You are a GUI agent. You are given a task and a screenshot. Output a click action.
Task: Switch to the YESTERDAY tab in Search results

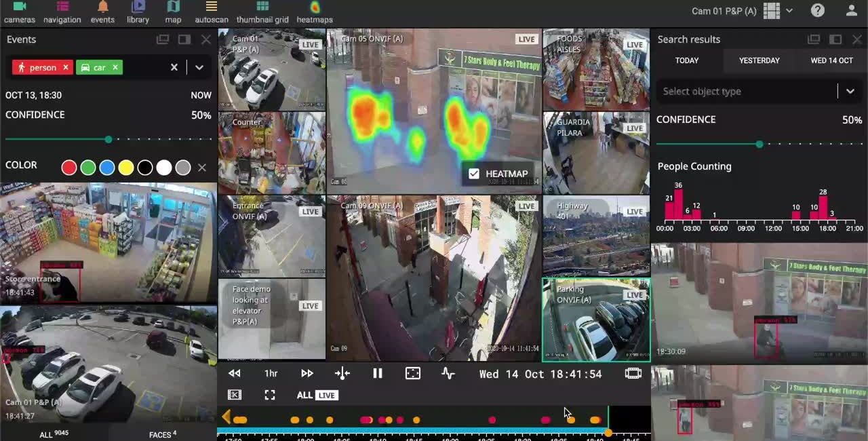click(x=758, y=60)
